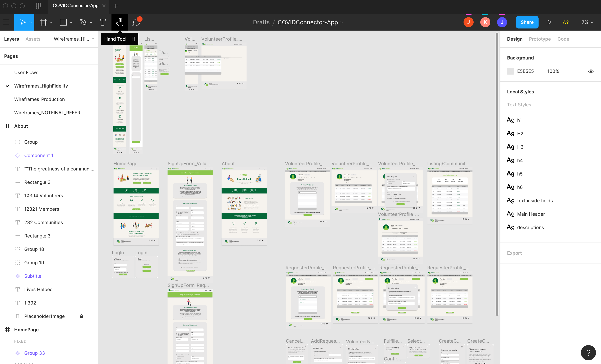Image resolution: width=601 pixels, height=364 pixels.
Task: Edit the background hex value E5E5E5
Action: [x=525, y=71]
